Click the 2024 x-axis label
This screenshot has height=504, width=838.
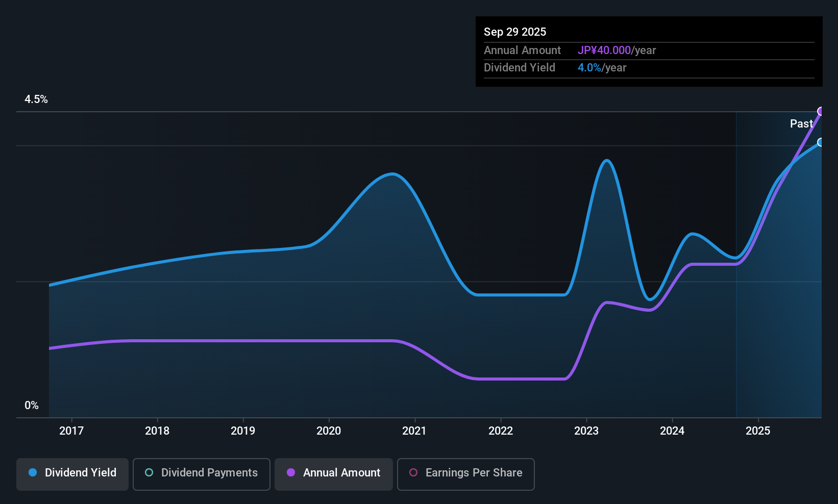click(672, 431)
